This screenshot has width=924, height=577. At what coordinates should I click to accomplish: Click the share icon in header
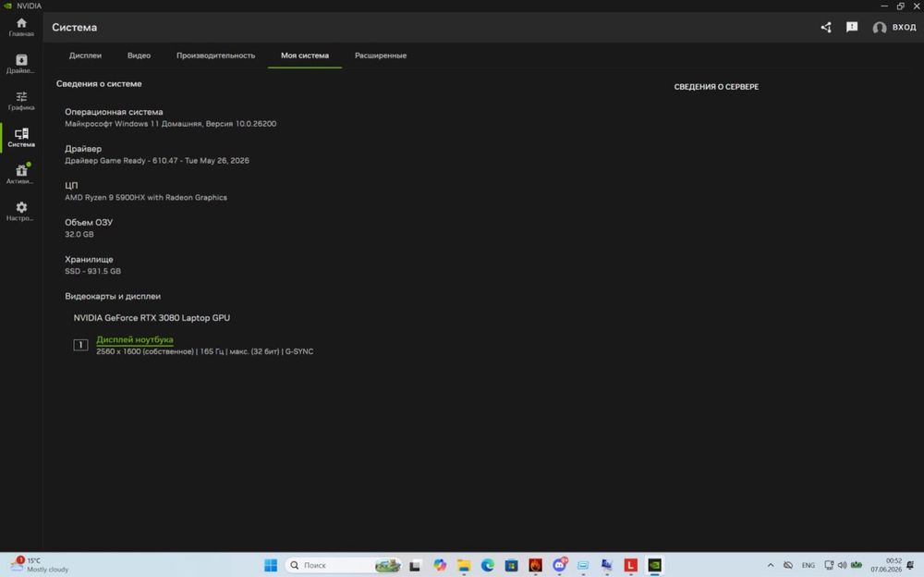(x=826, y=27)
